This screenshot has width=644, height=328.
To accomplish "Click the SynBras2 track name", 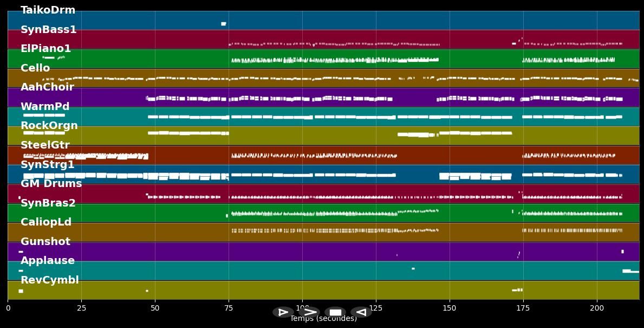I will click(x=48, y=203).
